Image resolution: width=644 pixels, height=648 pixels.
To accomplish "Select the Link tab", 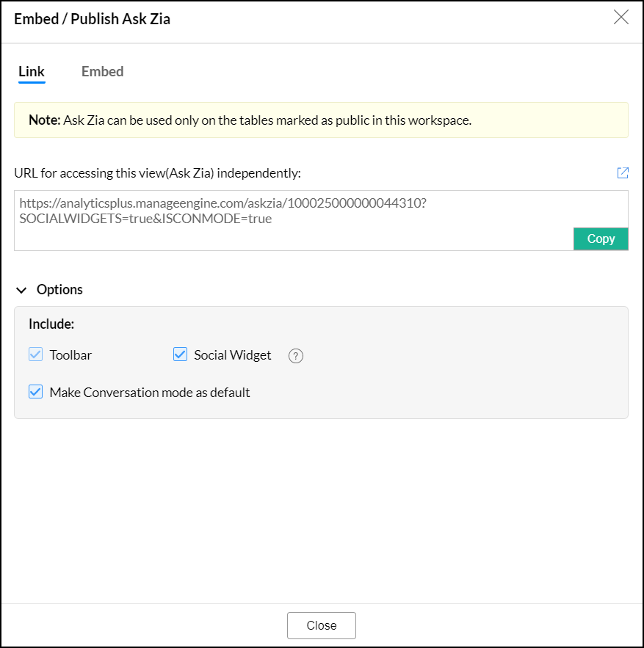I will pyautogui.click(x=31, y=71).
